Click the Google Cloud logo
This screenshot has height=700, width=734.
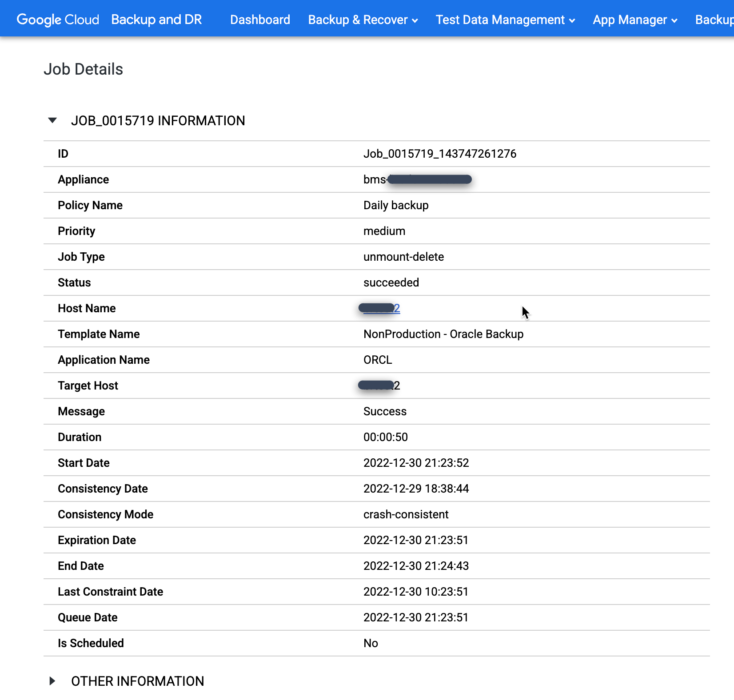(x=58, y=19)
